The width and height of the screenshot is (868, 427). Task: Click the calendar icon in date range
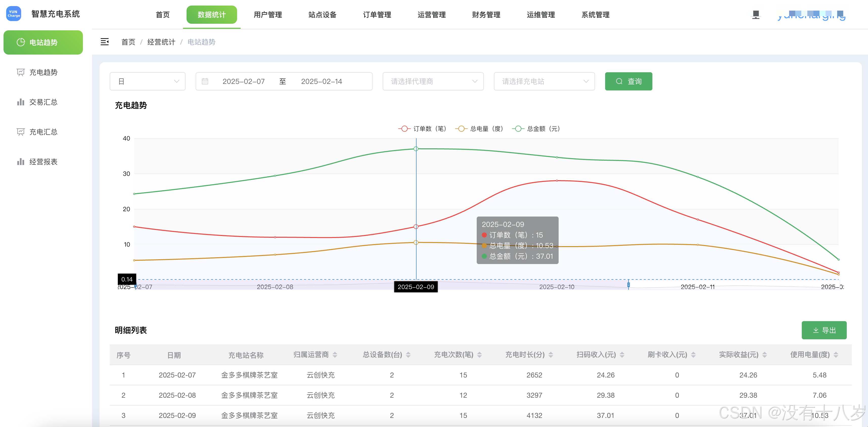(x=205, y=82)
